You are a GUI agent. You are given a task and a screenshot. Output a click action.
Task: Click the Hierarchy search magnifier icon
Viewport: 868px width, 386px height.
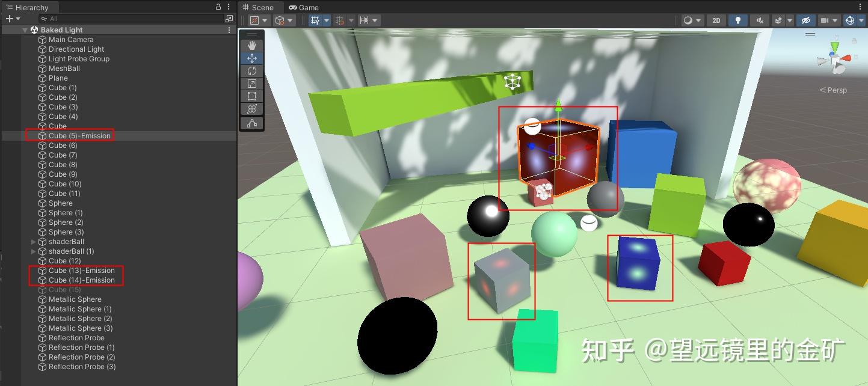(x=44, y=19)
